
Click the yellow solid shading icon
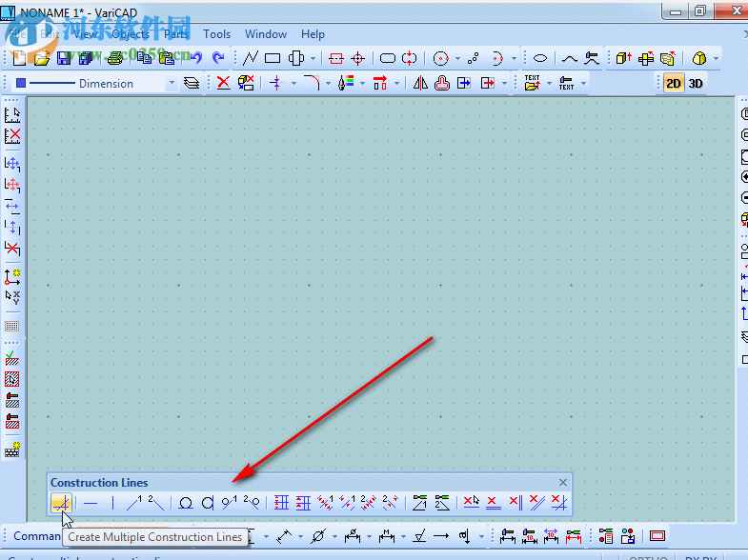pyautogui.click(x=698, y=58)
